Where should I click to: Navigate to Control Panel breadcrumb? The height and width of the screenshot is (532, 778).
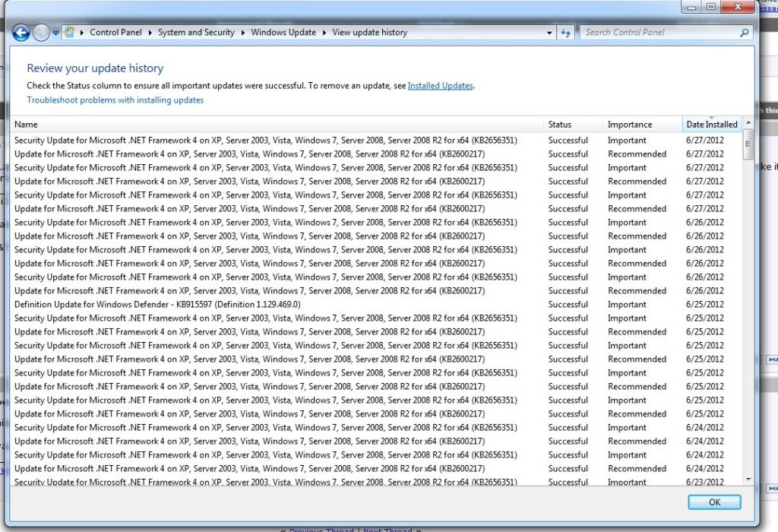115,32
